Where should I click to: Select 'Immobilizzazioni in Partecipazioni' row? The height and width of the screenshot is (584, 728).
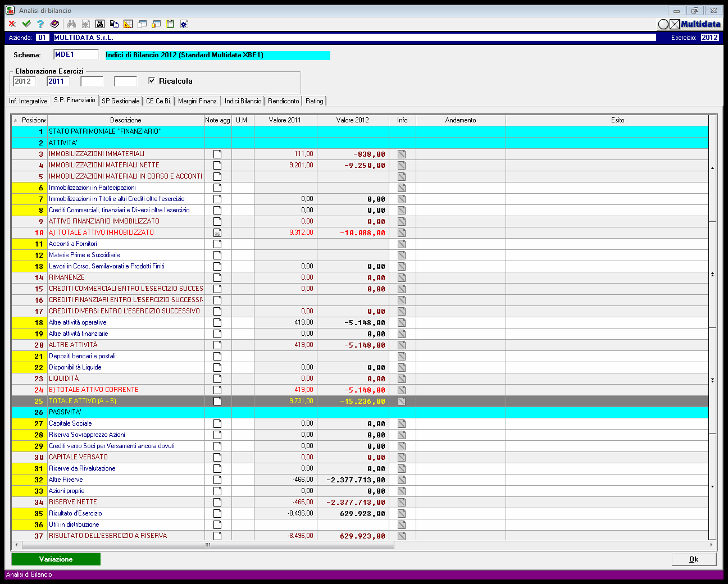tap(360, 188)
